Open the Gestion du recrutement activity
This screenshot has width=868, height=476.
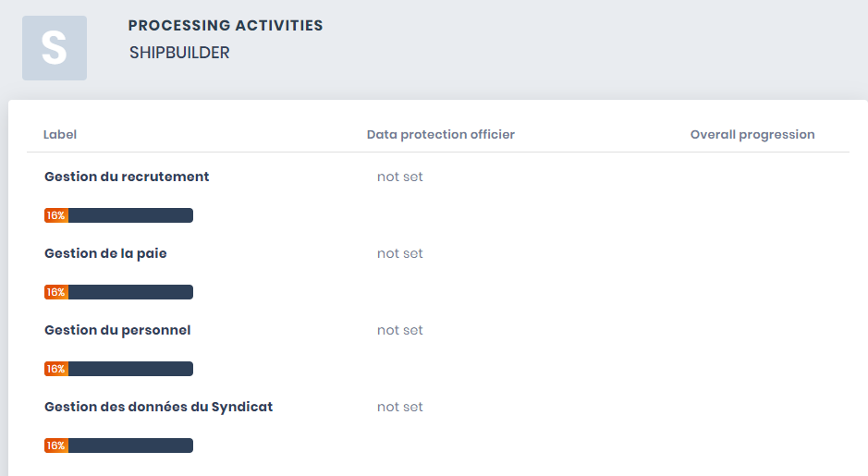click(x=127, y=177)
